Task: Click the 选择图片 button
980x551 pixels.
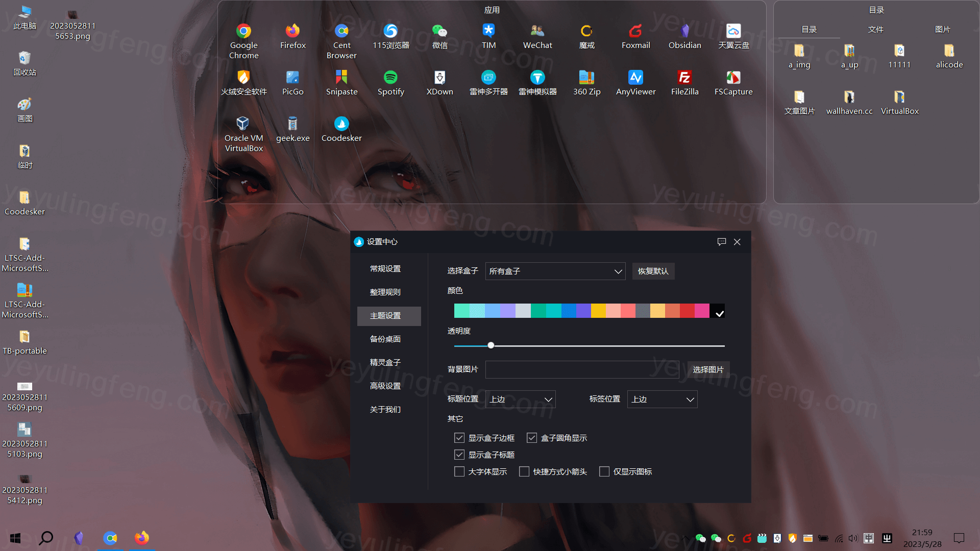Action: click(x=708, y=370)
